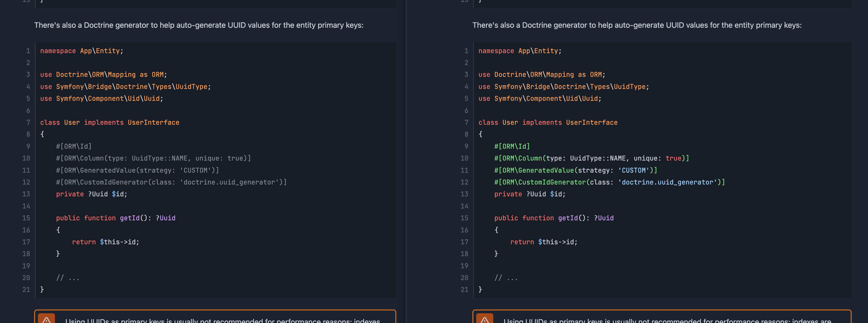The image size is (868, 323).
Task: Click right pane Doctrine generator paragraph
Action: pos(637,25)
